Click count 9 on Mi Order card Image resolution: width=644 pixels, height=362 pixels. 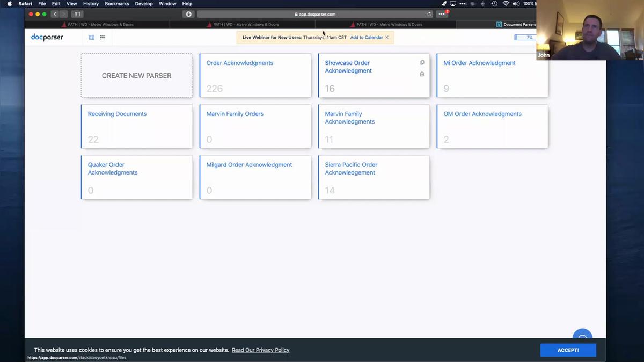tap(446, 89)
